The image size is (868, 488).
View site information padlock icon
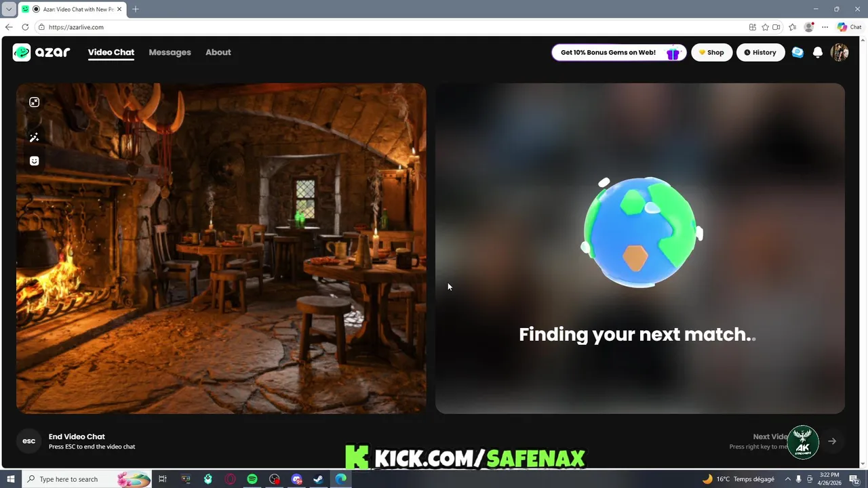point(41,27)
